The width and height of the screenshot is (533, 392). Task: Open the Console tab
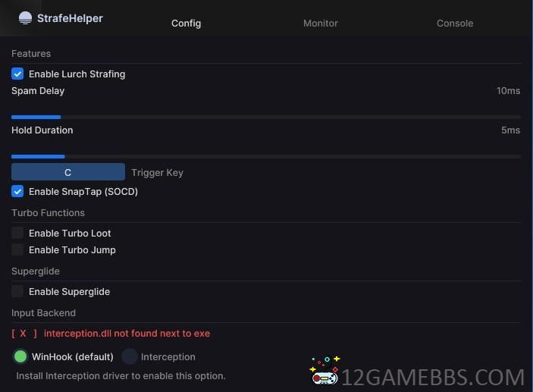click(x=455, y=23)
